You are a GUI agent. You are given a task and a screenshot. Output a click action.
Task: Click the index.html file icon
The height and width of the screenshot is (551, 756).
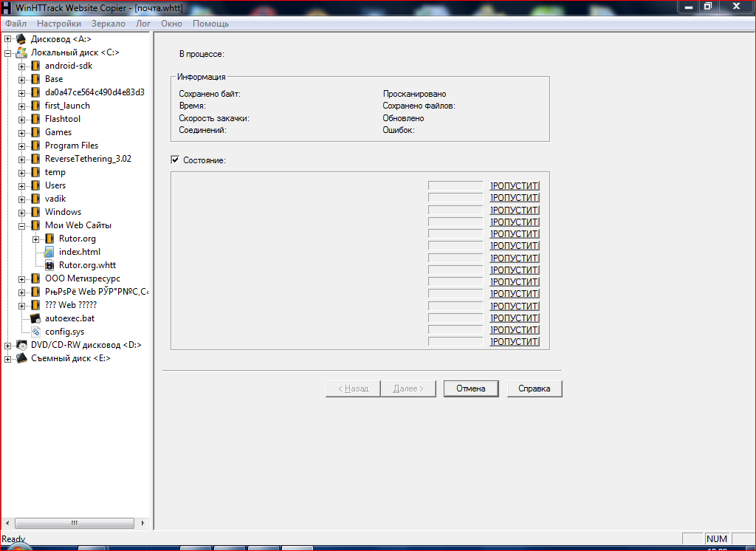click(49, 252)
